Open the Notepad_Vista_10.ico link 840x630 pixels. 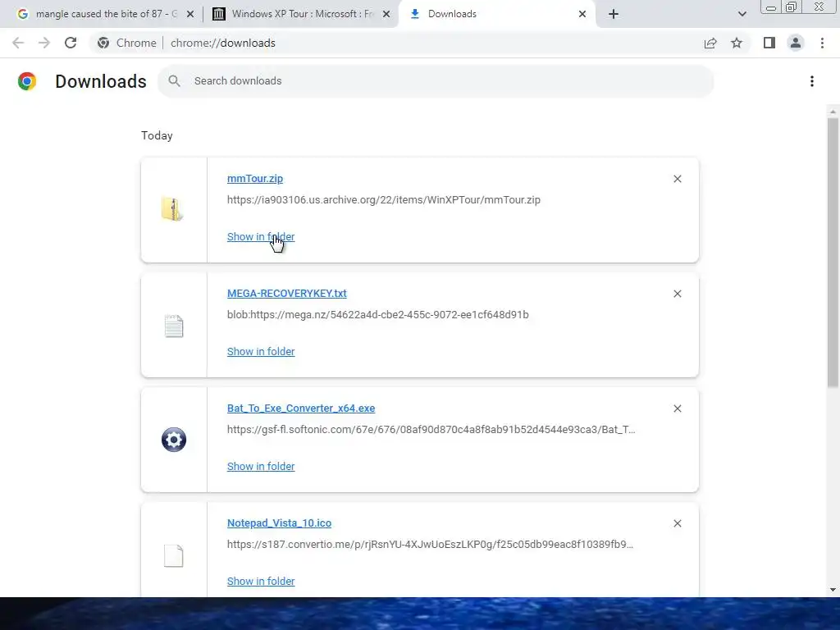(279, 523)
